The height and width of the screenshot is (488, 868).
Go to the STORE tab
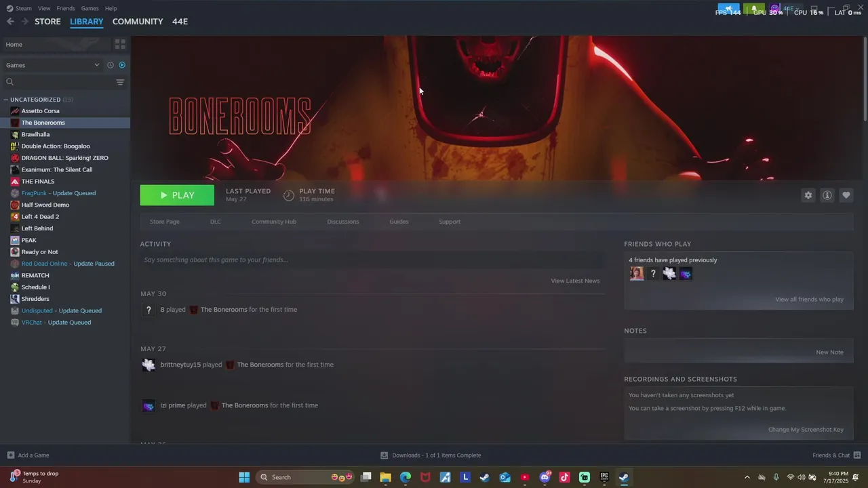point(47,22)
